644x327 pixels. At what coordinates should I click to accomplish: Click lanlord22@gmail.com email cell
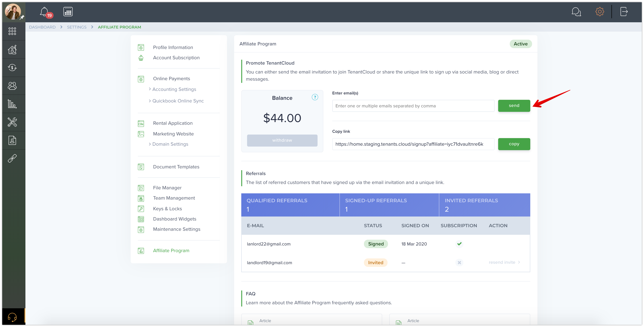[x=268, y=244]
